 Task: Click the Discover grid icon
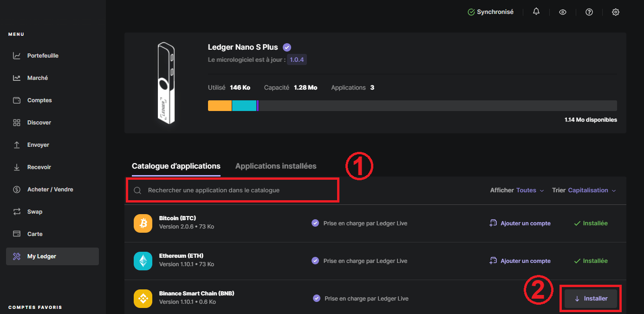(x=17, y=123)
